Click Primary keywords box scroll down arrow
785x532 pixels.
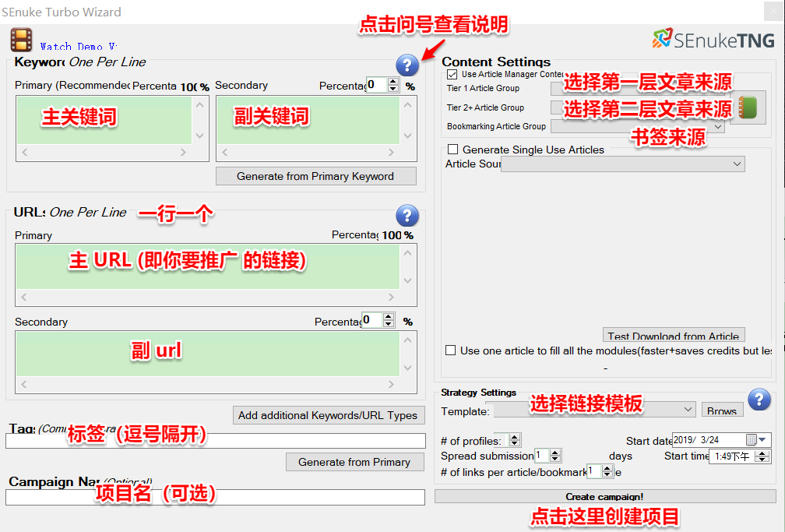point(199,136)
